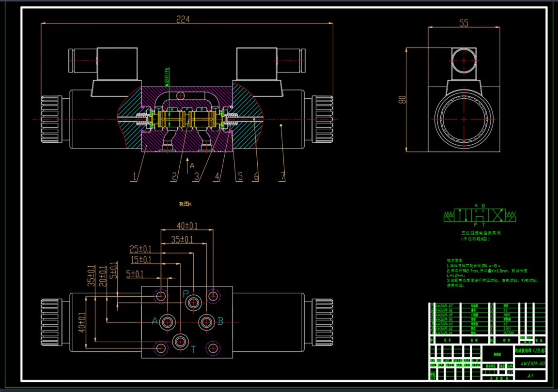Select balloon number 2 in section view
558x392 pixels.
click(x=174, y=177)
